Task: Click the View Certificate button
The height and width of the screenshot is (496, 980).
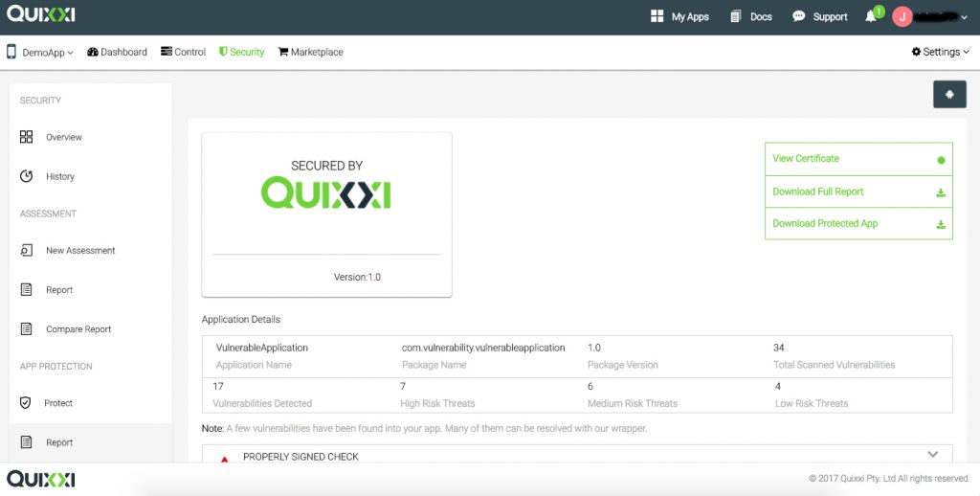Action: pos(858,159)
